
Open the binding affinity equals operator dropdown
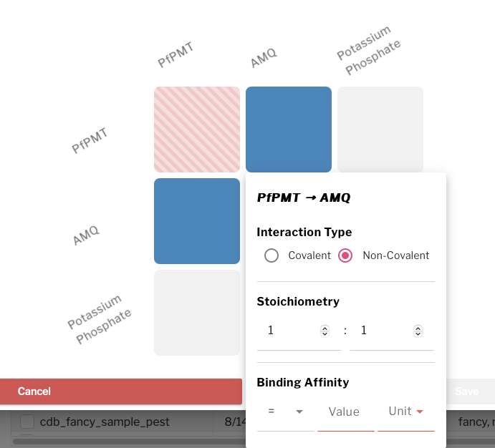point(284,412)
